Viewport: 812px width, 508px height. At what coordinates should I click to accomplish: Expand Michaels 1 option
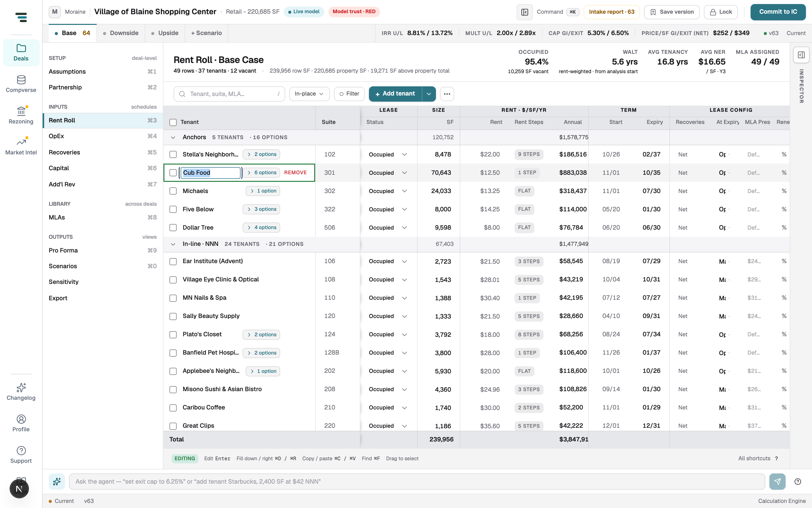click(263, 191)
